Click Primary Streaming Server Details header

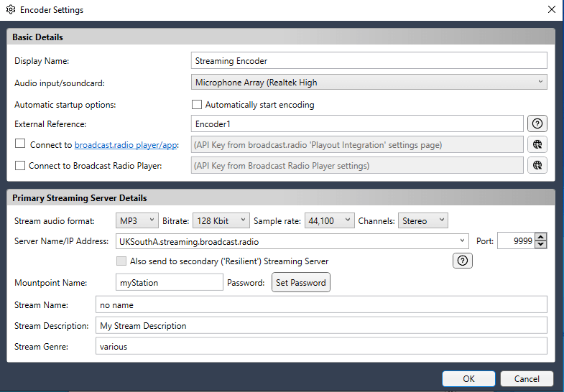click(280, 197)
